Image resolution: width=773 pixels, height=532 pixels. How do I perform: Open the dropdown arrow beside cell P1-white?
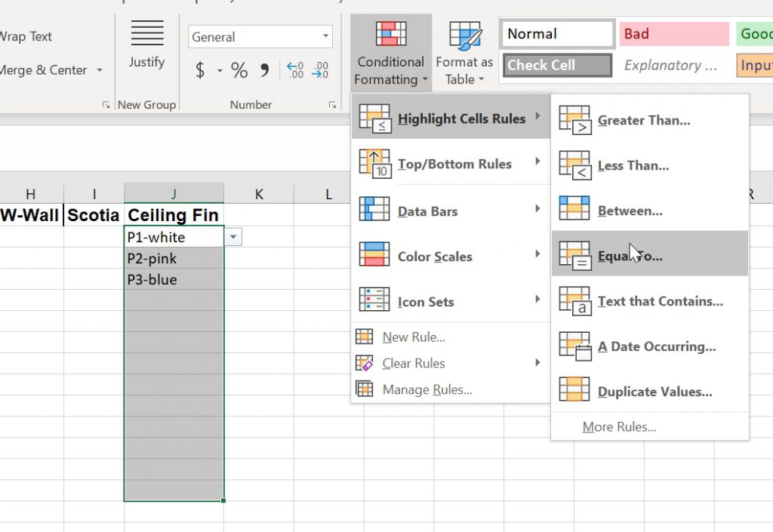233,238
